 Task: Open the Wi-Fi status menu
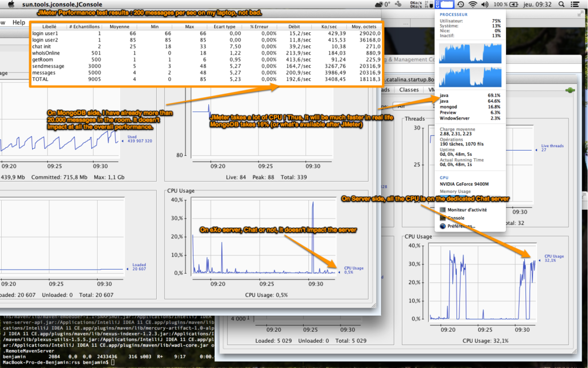[x=473, y=5]
